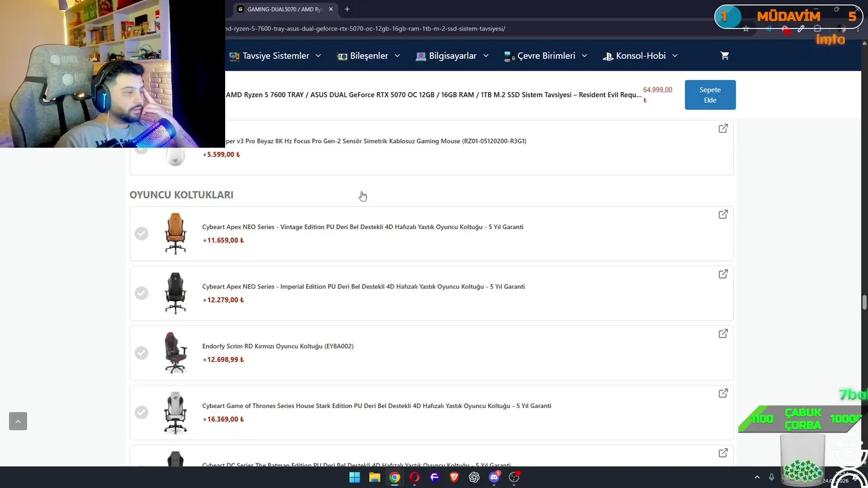The height and width of the screenshot is (488, 868).
Task: Click the black Imperial Edition chair thumbnail
Action: point(175,293)
